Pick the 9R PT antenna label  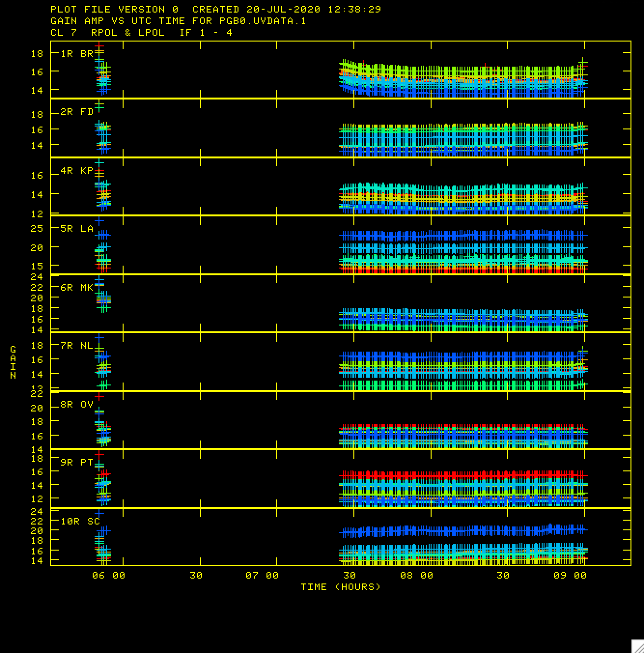click(x=77, y=462)
